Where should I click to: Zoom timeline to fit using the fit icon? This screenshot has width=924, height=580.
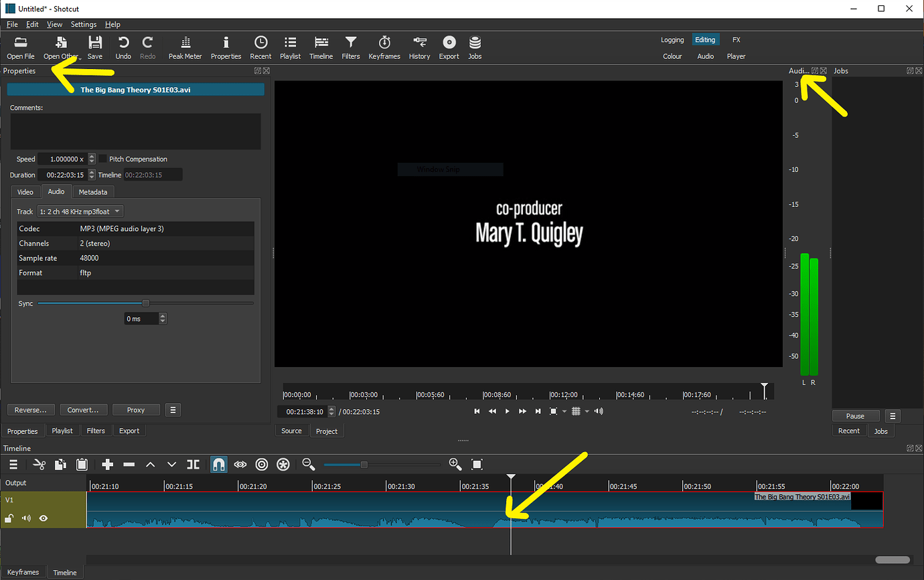click(x=477, y=464)
